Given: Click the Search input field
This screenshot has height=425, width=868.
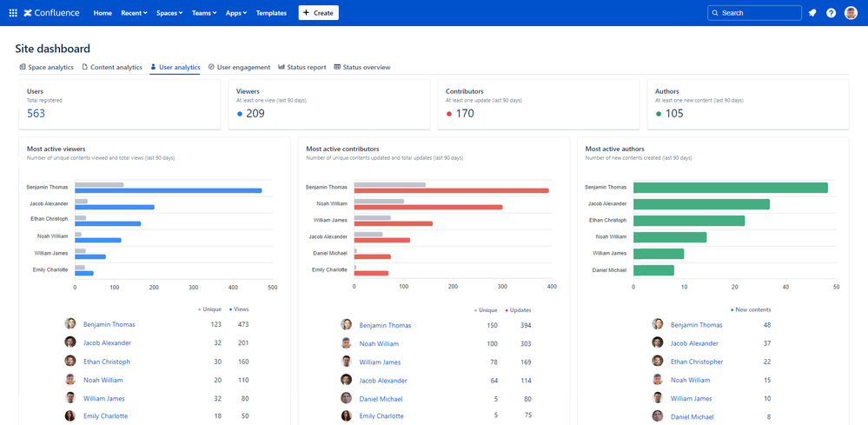Looking at the screenshot, I should pos(754,13).
